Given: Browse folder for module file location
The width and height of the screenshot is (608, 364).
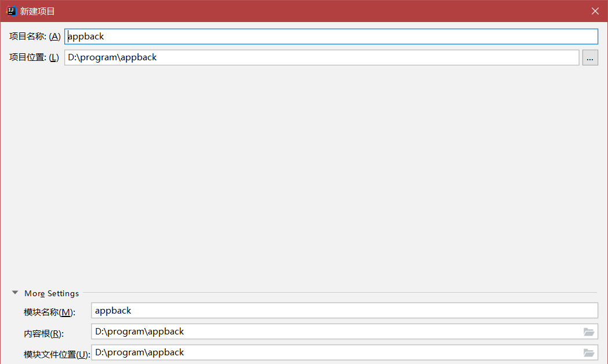Looking at the screenshot, I should [x=589, y=353].
